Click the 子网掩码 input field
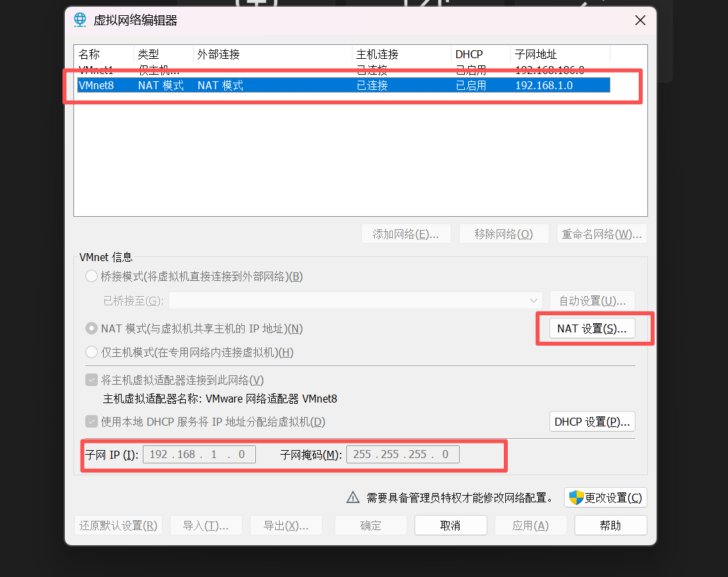The height and width of the screenshot is (577, 728). click(403, 455)
